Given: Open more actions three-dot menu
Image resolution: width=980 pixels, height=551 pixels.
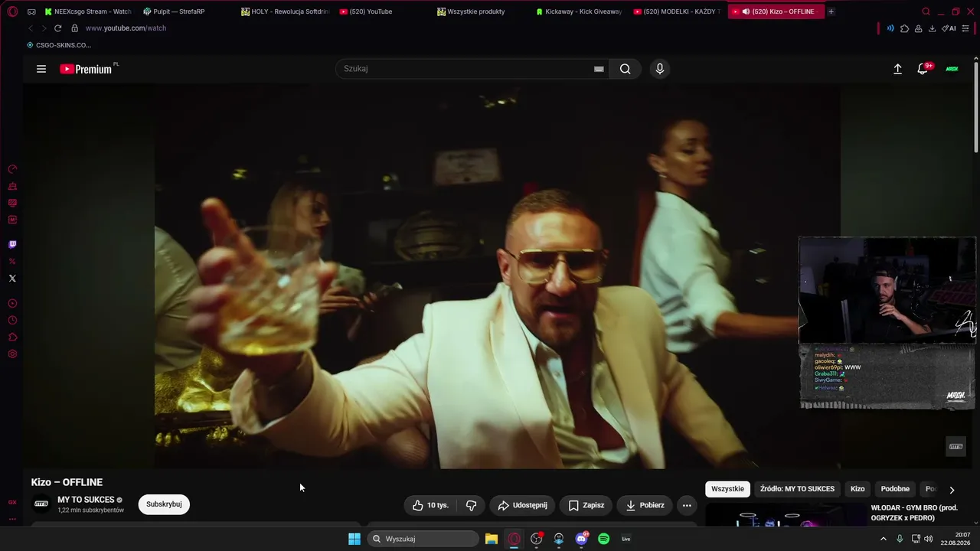Looking at the screenshot, I should [687, 505].
